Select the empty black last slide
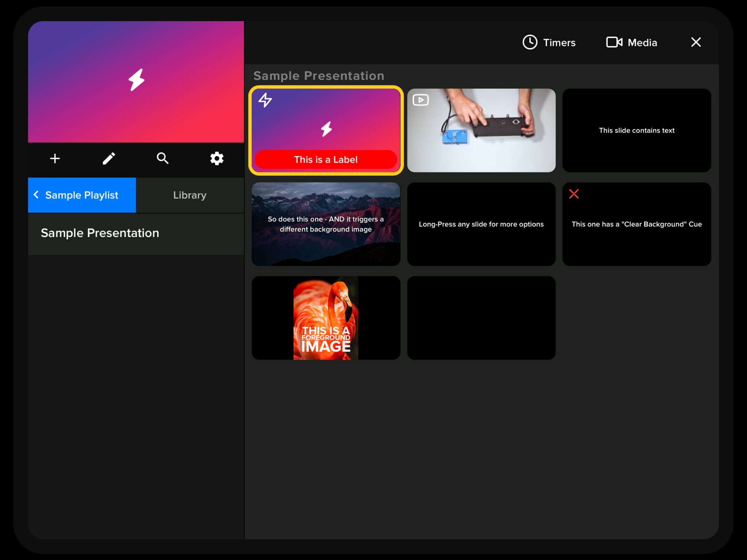 (481, 318)
